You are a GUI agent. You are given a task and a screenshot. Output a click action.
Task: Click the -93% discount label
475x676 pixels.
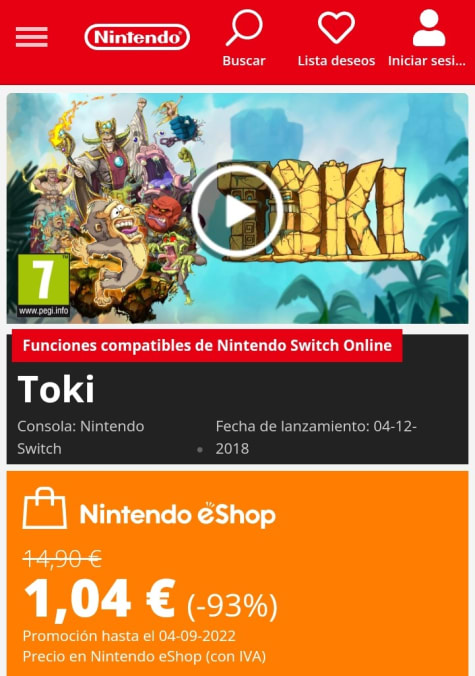[232, 605]
